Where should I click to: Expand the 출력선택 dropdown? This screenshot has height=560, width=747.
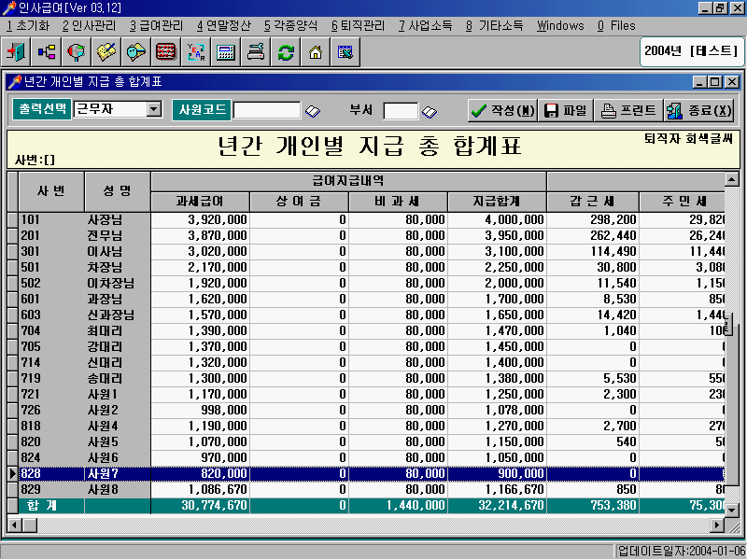[154, 110]
